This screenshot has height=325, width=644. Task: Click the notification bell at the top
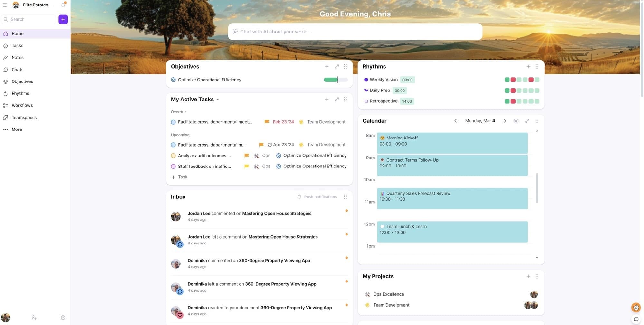tap(63, 5)
